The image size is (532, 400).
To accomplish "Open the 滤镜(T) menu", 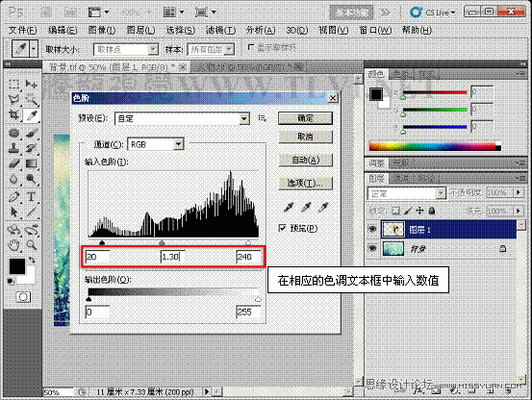I will point(220,30).
